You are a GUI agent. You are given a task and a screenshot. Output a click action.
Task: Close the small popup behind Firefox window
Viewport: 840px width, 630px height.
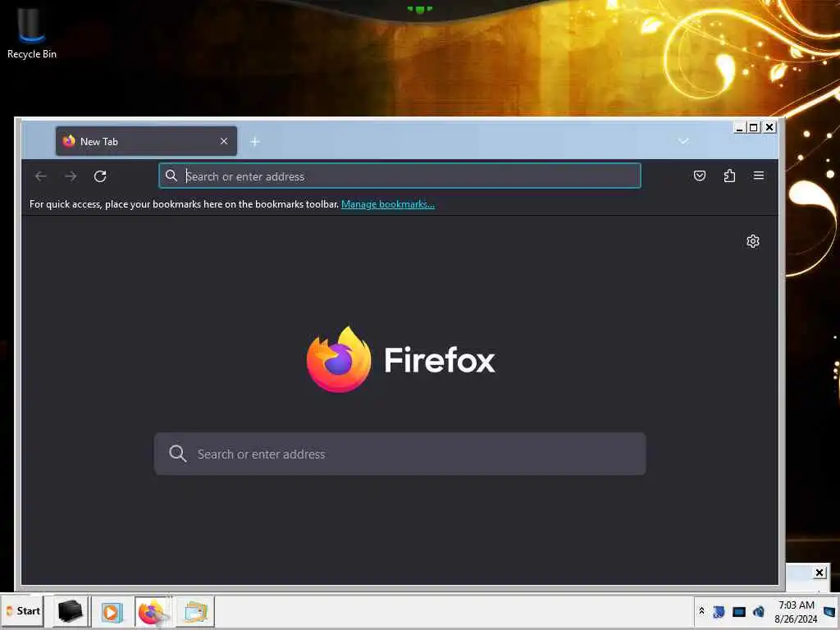coord(819,573)
